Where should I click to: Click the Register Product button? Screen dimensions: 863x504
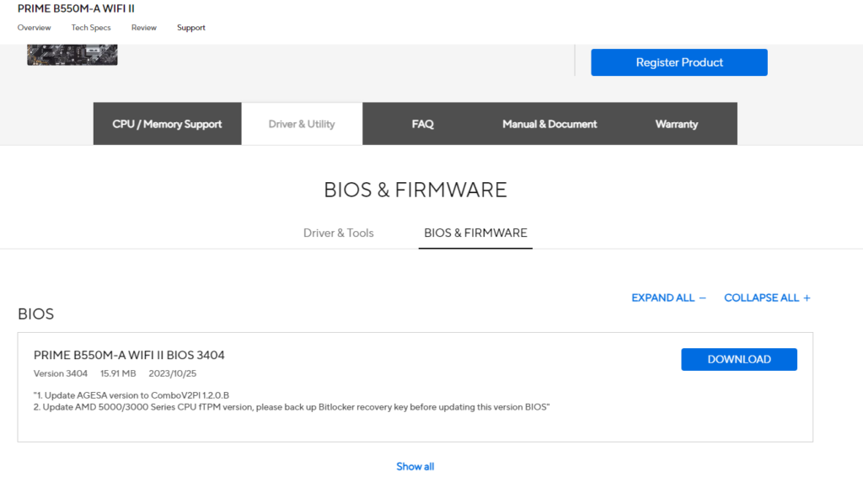pos(678,62)
